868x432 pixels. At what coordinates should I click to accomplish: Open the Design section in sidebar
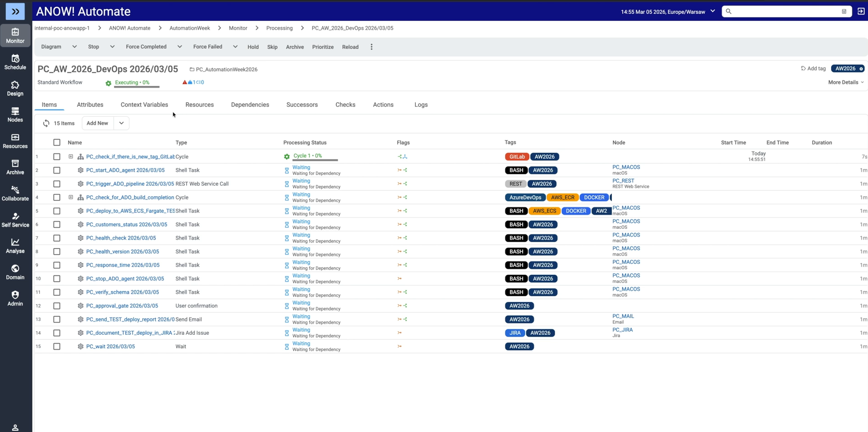pos(15,88)
